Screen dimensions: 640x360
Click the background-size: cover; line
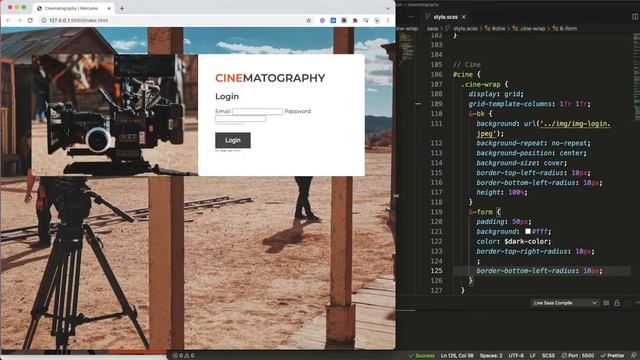(x=522, y=163)
